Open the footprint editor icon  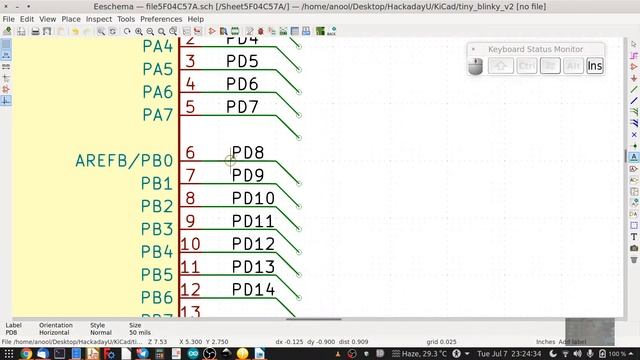[235, 31]
